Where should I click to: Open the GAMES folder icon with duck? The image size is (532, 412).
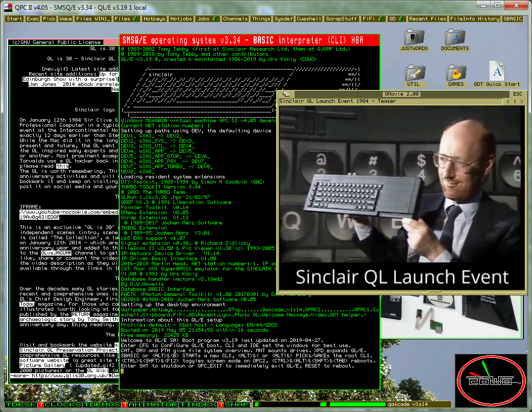click(456, 76)
